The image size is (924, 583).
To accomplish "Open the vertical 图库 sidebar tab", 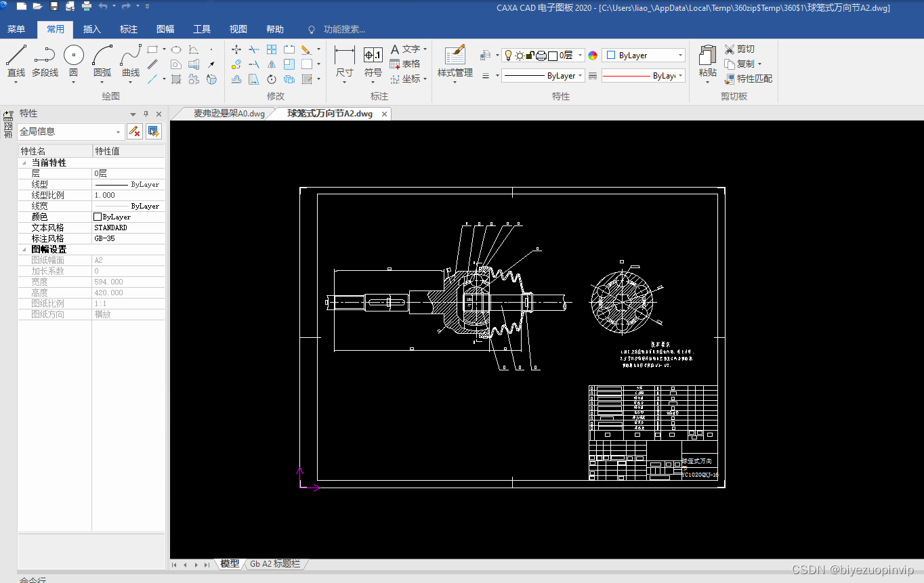I will coord(8,125).
